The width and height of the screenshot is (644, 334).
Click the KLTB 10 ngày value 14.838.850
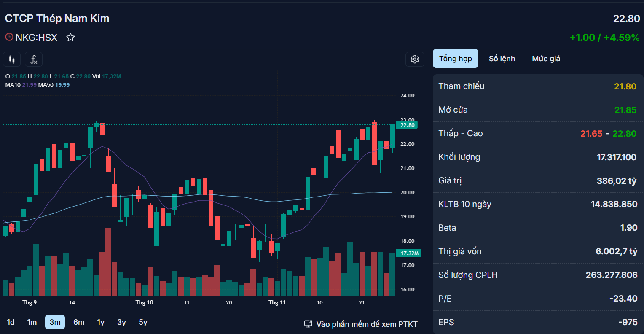[614, 204]
